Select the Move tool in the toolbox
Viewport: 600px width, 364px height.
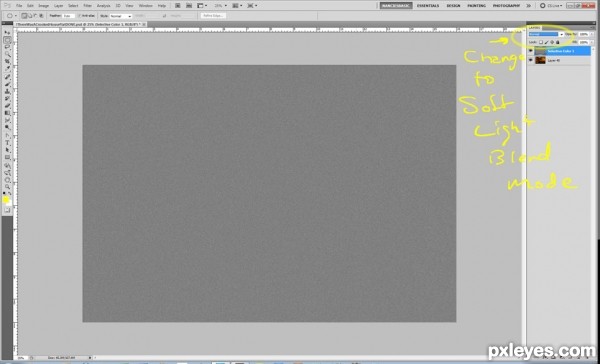tap(7, 33)
